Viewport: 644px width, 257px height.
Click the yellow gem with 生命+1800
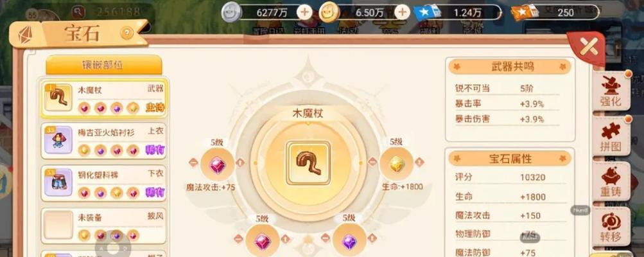[x=396, y=164]
